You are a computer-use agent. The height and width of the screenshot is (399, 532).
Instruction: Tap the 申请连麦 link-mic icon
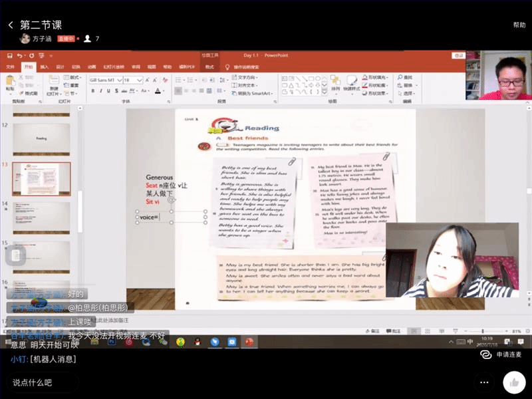pyautogui.click(x=487, y=355)
